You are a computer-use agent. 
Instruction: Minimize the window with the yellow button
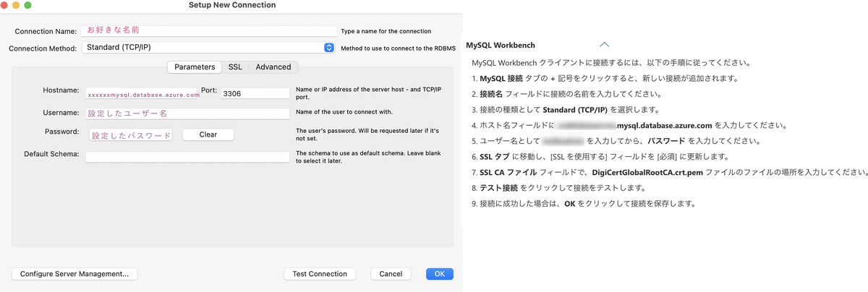(17, 5)
